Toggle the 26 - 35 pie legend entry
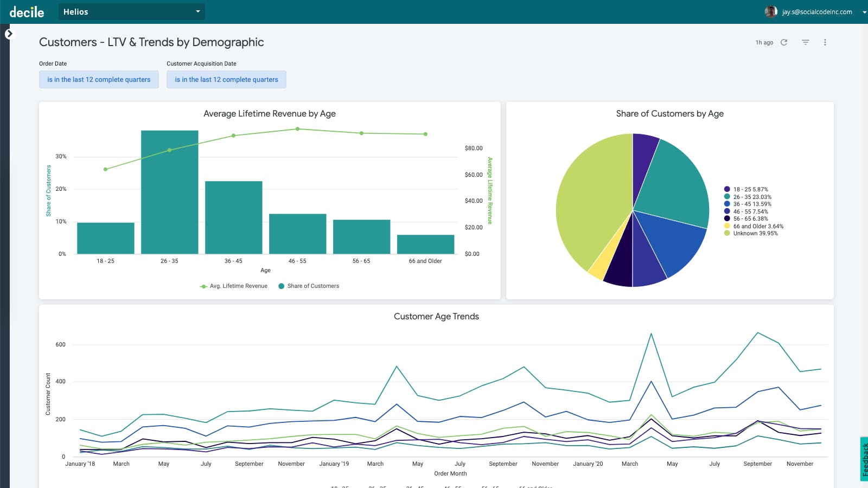 pyautogui.click(x=748, y=197)
